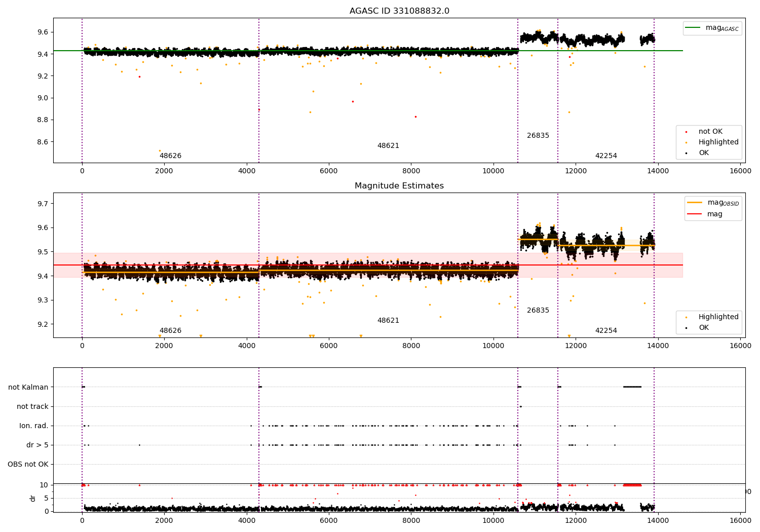Click the 'Ion. rad.' axis label

point(34,426)
